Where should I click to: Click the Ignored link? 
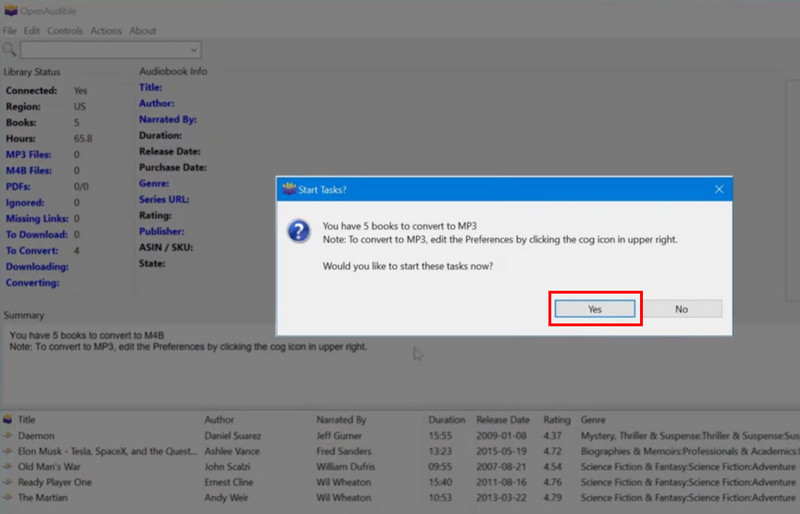coord(25,203)
